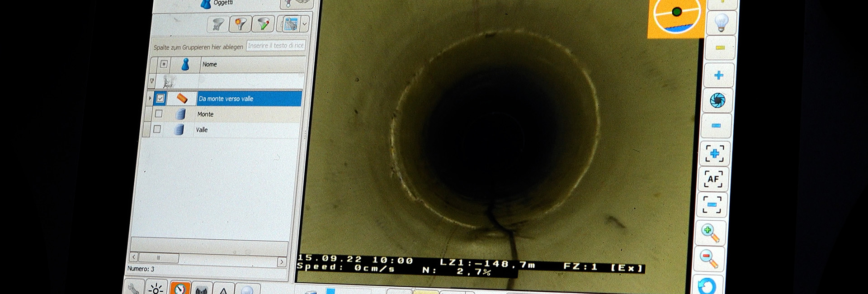The height and width of the screenshot is (294, 868).
Task: Click the funnel icon with orange star
Action: pos(241,24)
